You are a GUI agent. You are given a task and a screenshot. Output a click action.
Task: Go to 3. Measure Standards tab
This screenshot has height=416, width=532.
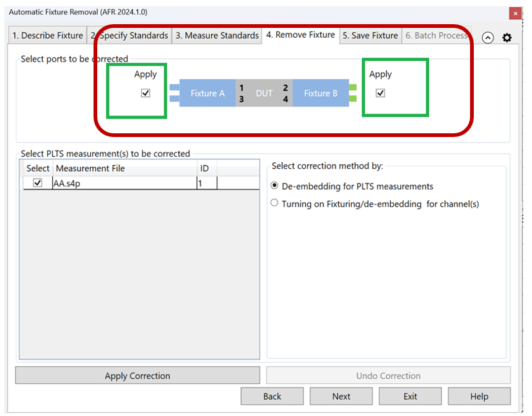pos(217,35)
